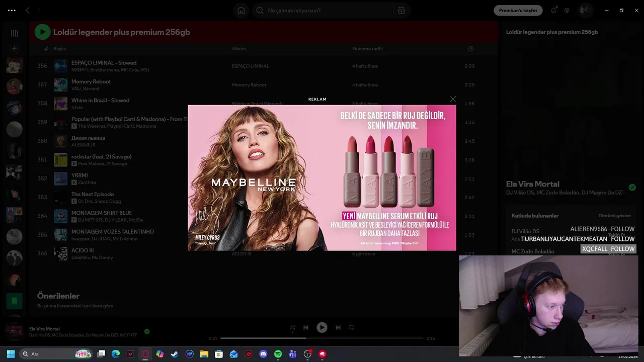Viewport: 644px width, 362px height.
Task: Select track 'MONTAGEM VOZES TALENTINHO'
Action: coord(113,232)
